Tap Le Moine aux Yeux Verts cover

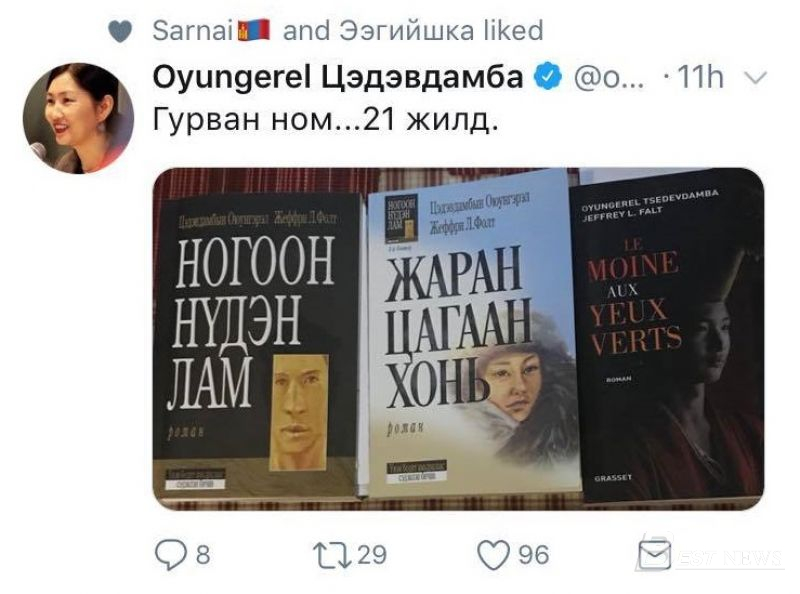(x=667, y=334)
